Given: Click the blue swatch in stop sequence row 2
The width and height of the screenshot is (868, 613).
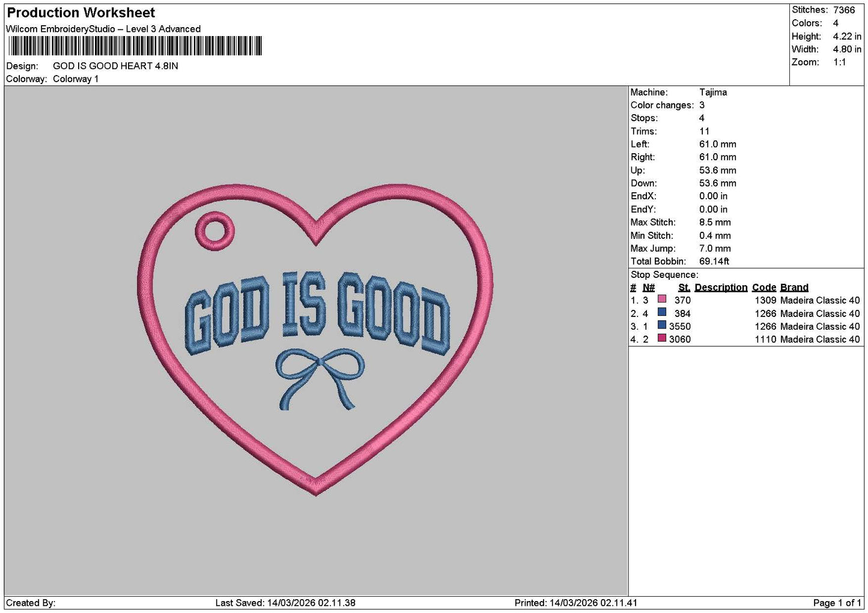Looking at the screenshot, I should 662,312.
